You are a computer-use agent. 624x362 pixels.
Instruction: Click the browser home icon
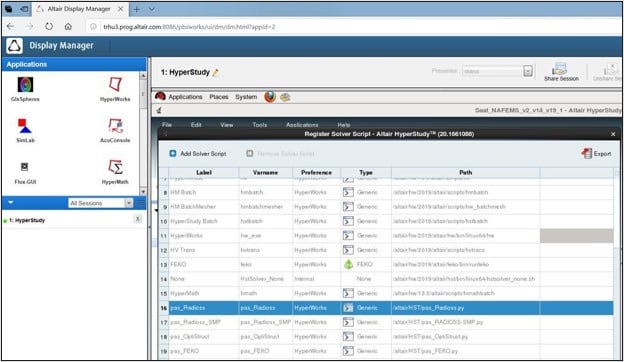68,27
